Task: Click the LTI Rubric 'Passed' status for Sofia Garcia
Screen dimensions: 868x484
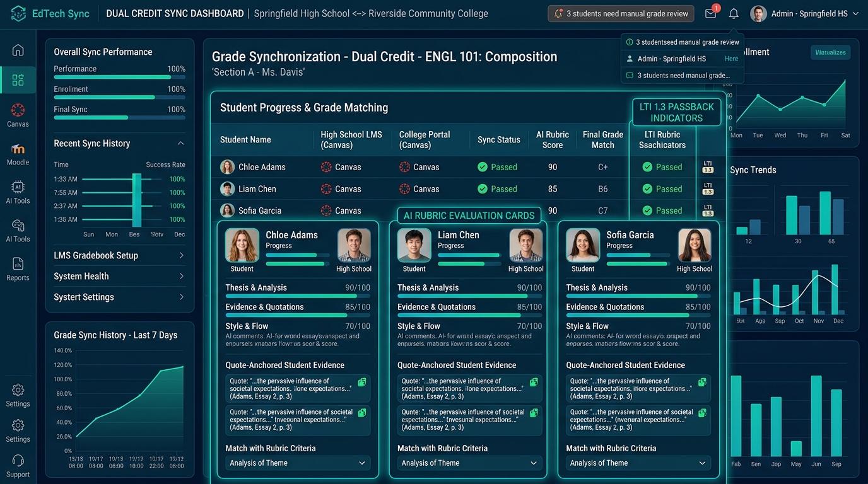Action: click(x=662, y=210)
